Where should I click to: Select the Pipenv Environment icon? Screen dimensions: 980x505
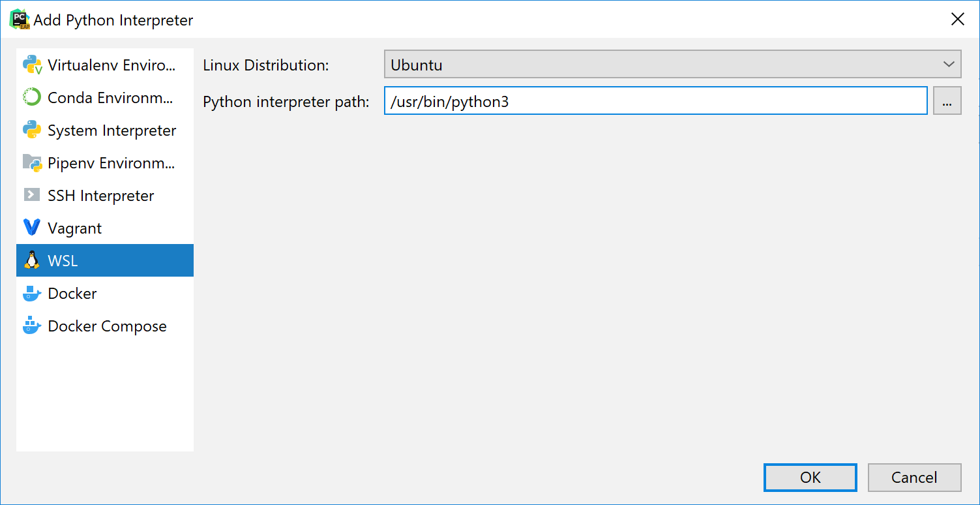pyautogui.click(x=32, y=162)
